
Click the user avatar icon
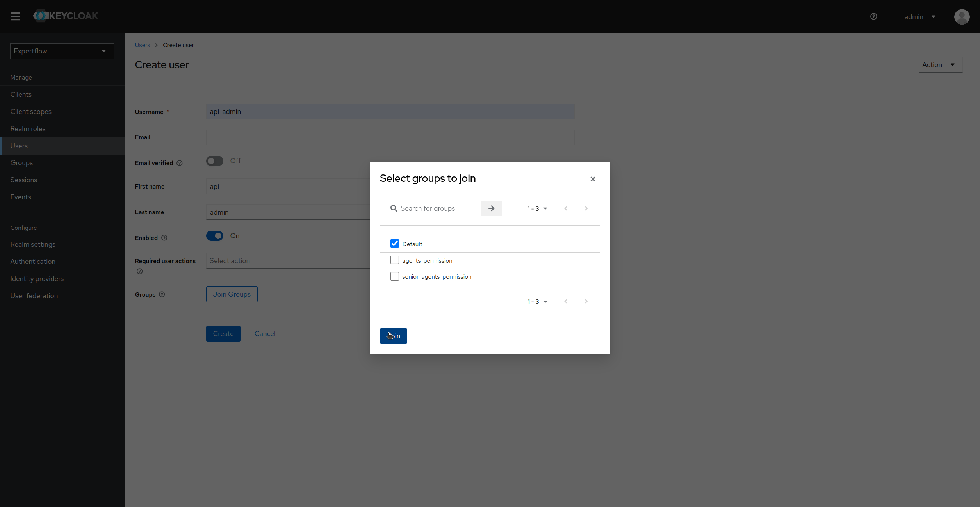pos(962,17)
